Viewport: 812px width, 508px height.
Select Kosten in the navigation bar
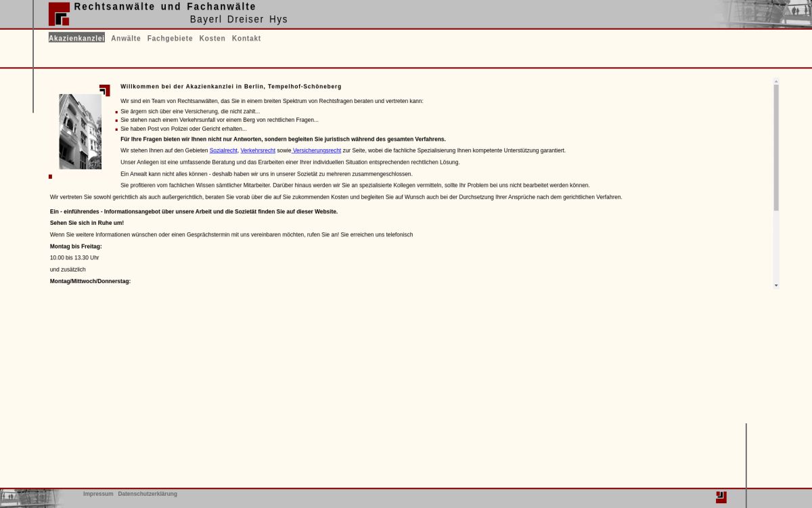coord(212,39)
